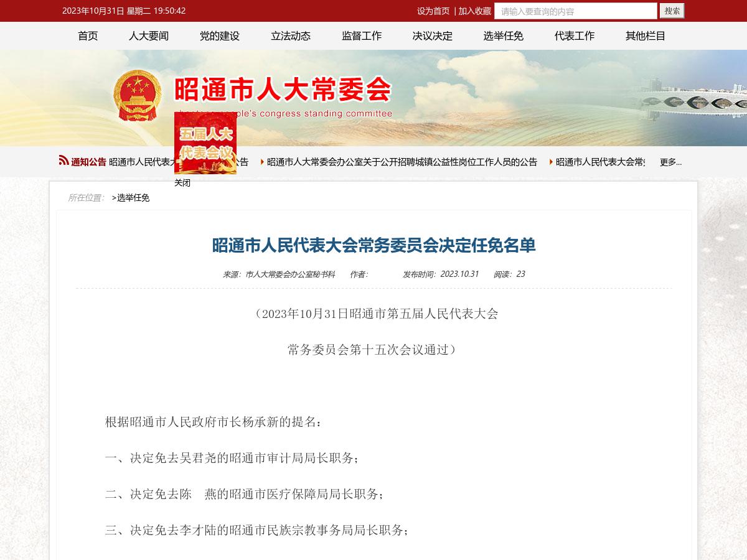The height and width of the screenshot is (560, 747).
Task: Open the 公开招聘城镇公益性岗位工作人员 notice
Action: pyautogui.click(x=401, y=162)
